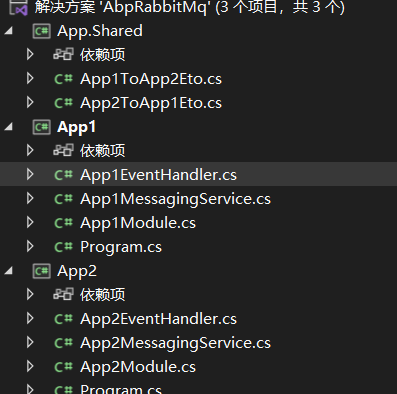Click dependencies icon under App.Shared
This screenshot has width=397, height=394.
63,54
